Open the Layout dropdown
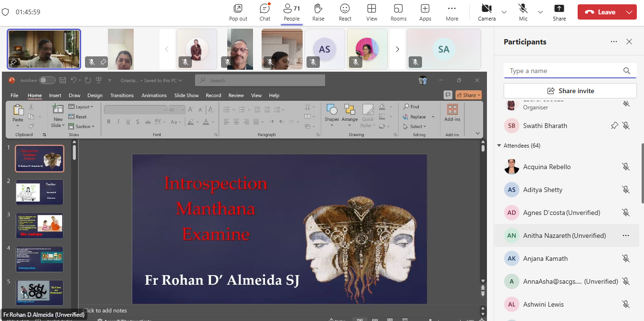 [81, 107]
